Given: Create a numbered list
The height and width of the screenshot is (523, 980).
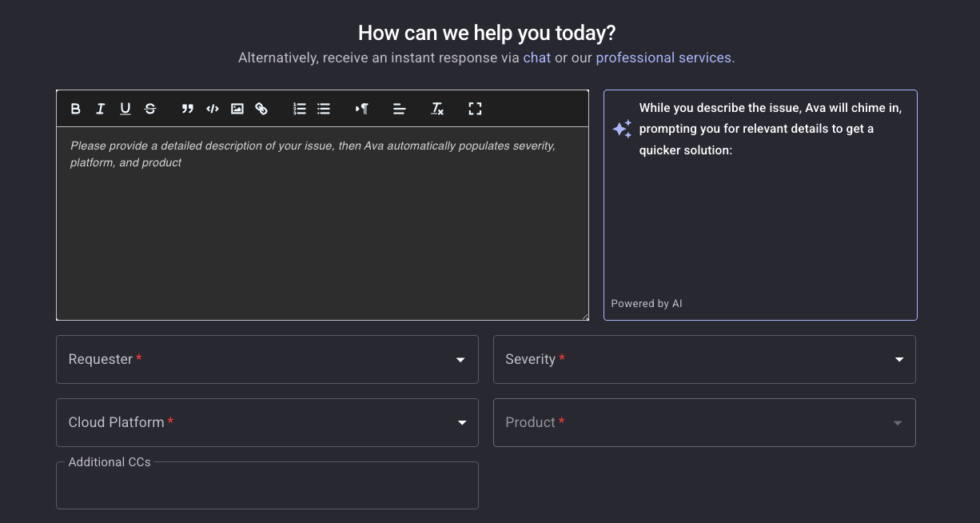Looking at the screenshot, I should click(300, 109).
